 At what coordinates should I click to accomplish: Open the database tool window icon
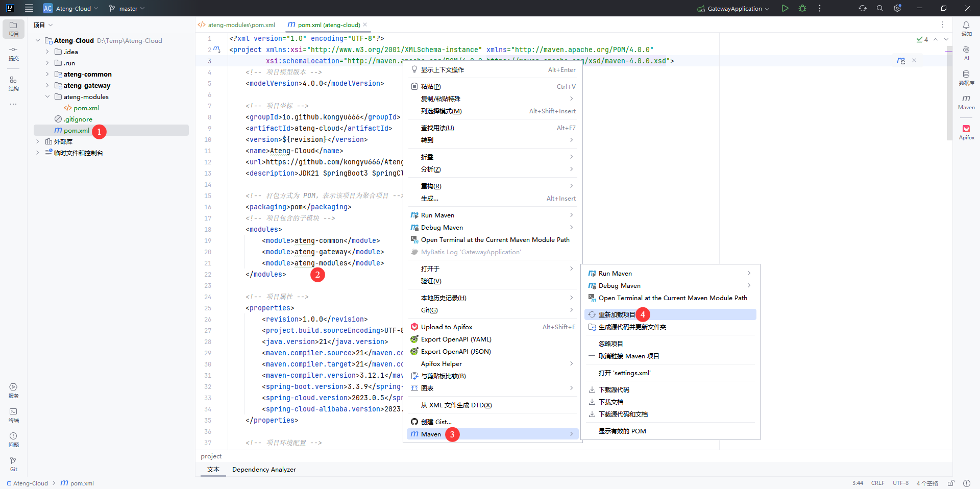pyautogui.click(x=966, y=77)
